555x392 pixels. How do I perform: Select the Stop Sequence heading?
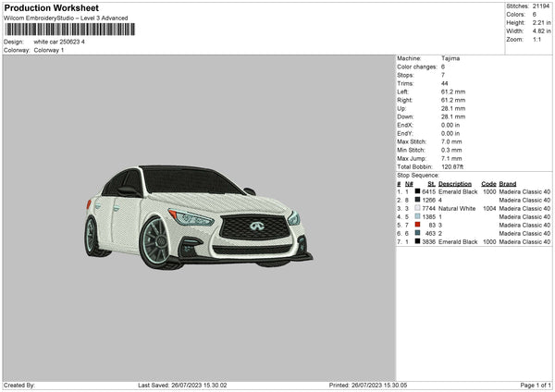click(418, 175)
